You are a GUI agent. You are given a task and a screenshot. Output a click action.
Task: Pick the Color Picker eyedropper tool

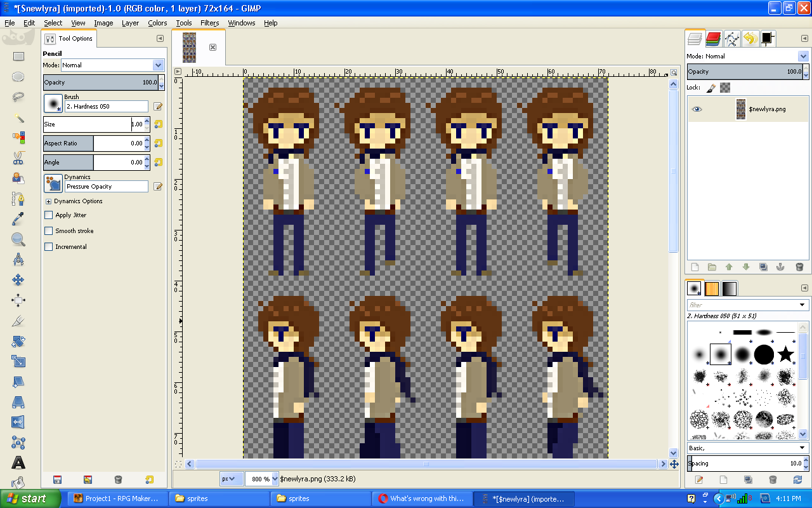[18, 219]
